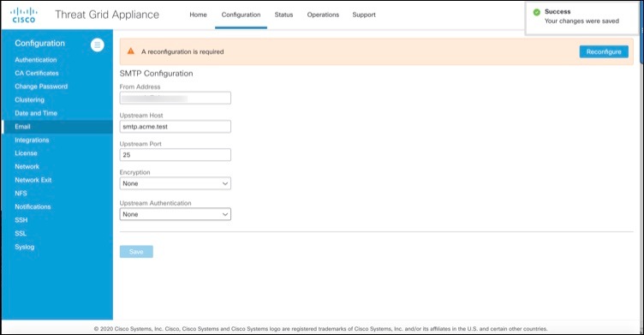
Task: Click the Reconfigure button
Action: tap(604, 51)
